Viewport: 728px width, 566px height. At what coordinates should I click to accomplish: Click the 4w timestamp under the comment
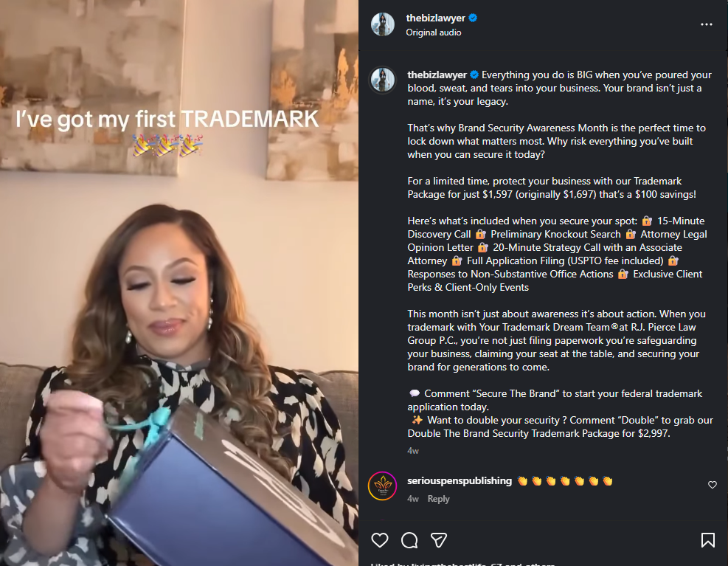tap(413, 499)
